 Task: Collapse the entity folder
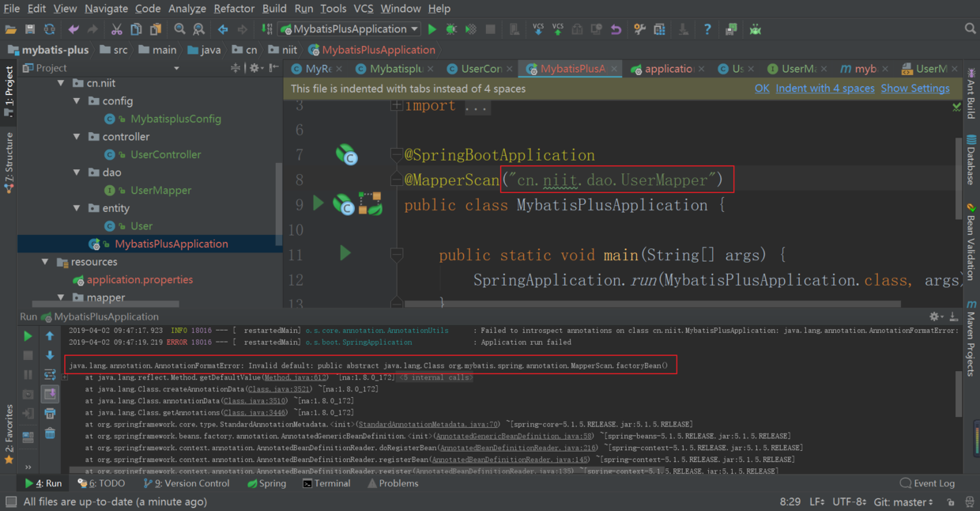77,208
